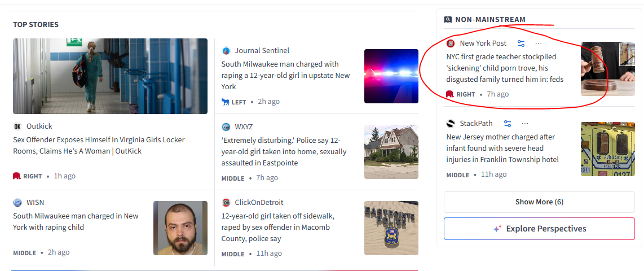
Task: Click the Eastpointe Police sign thumbnail
Action: (x=391, y=228)
